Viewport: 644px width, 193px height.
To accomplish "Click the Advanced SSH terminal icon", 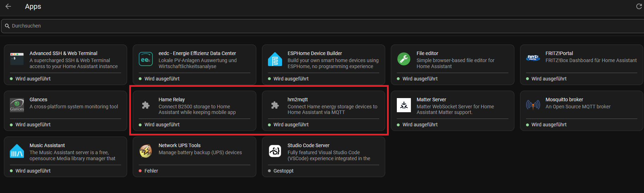I will [x=17, y=59].
